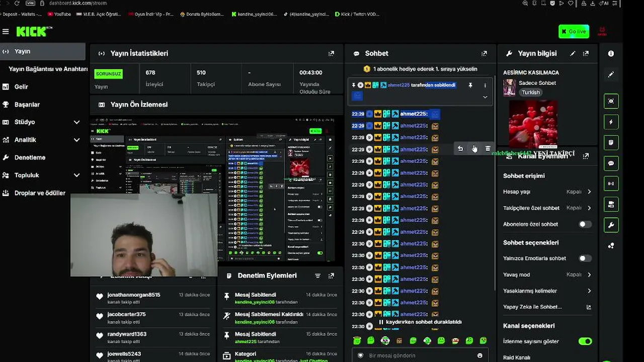Click the Yapay Zeka ile Sohbet label
Viewport: 644px width, 362px height.
(532, 307)
